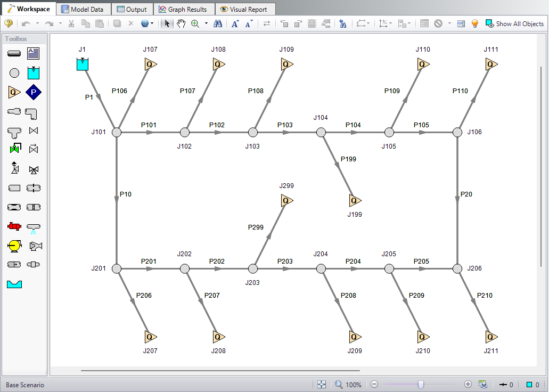Pick the Reservoir junction tool
This screenshot has height=392, width=549.
point(34,73)
